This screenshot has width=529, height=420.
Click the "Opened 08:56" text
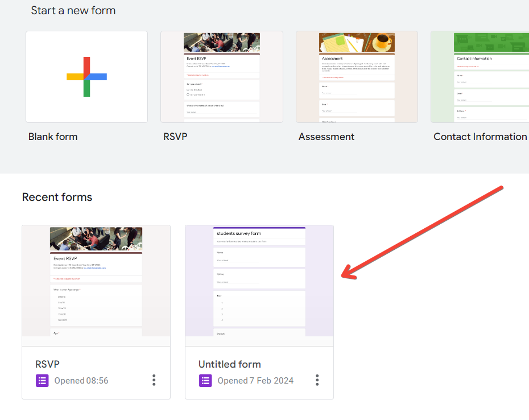tap(81, 381)
